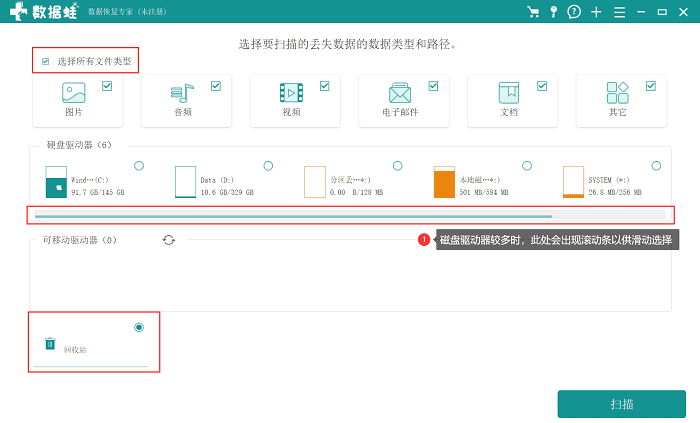Uncheck the 电子邮件 checkbox
This screenshot has height=423, width=700.
tap(433, 86)
